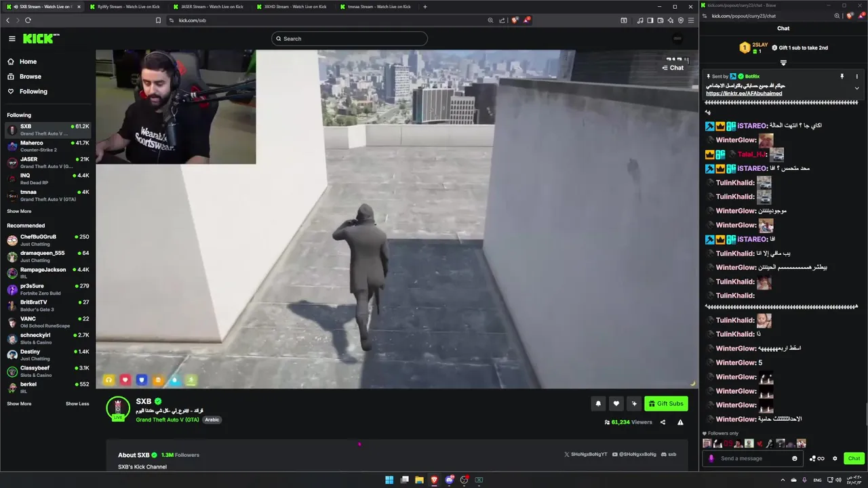This screenshot has height=488, width=868.
Task: Unpin the BotRix pinned message
Action: point(842,77)
